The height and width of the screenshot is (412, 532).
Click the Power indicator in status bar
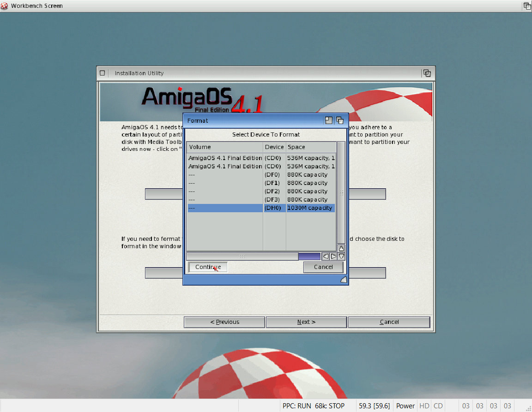point(405,406)
